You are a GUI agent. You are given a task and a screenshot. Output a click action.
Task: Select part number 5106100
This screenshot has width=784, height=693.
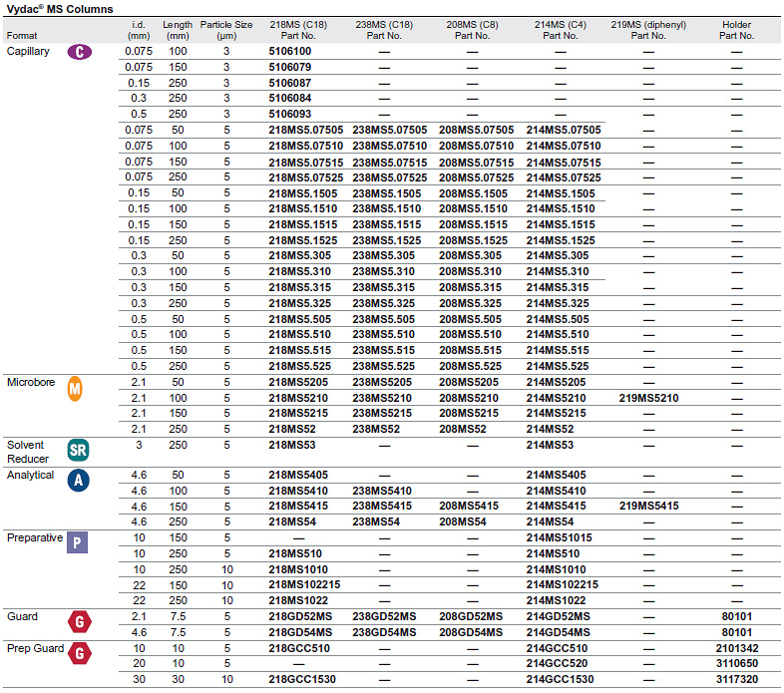290,51
